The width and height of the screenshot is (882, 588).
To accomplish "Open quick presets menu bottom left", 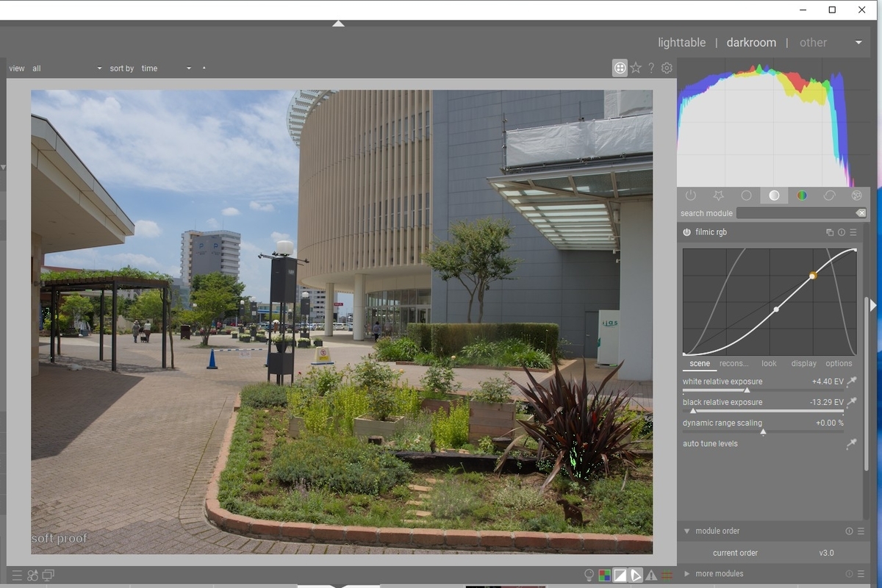I will click(16, 576).
